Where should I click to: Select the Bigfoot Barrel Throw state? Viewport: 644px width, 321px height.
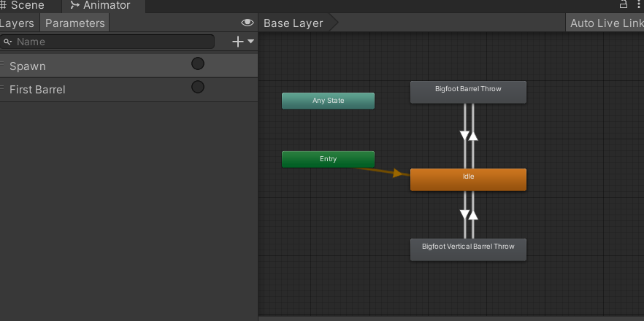pos(468,92)
